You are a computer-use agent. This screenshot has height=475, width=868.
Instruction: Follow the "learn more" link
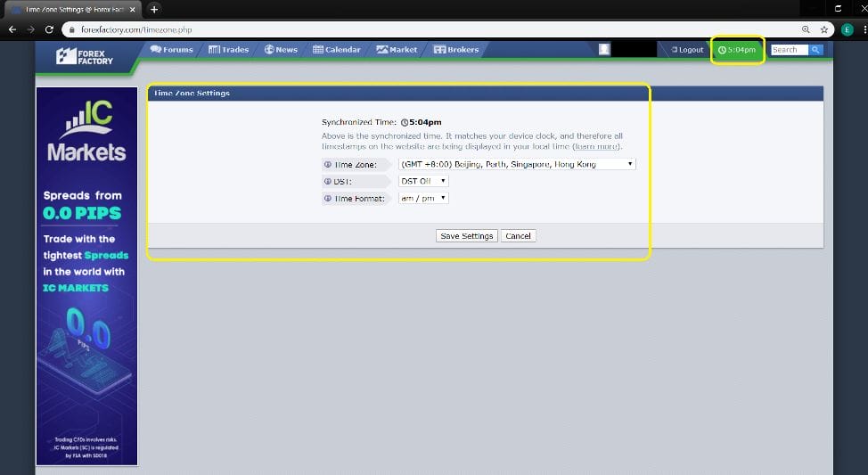[x=596, y=146]
